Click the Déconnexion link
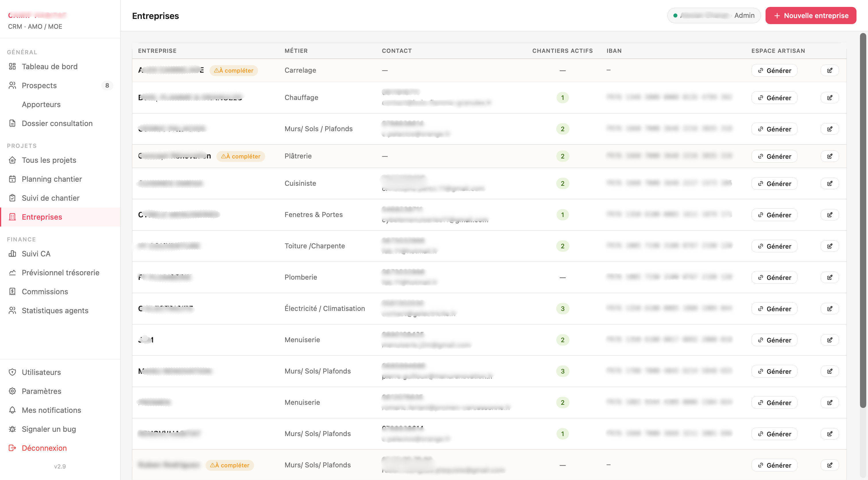Image resolution: width=868 pixels, height=480 pixels. coord(44,448)
